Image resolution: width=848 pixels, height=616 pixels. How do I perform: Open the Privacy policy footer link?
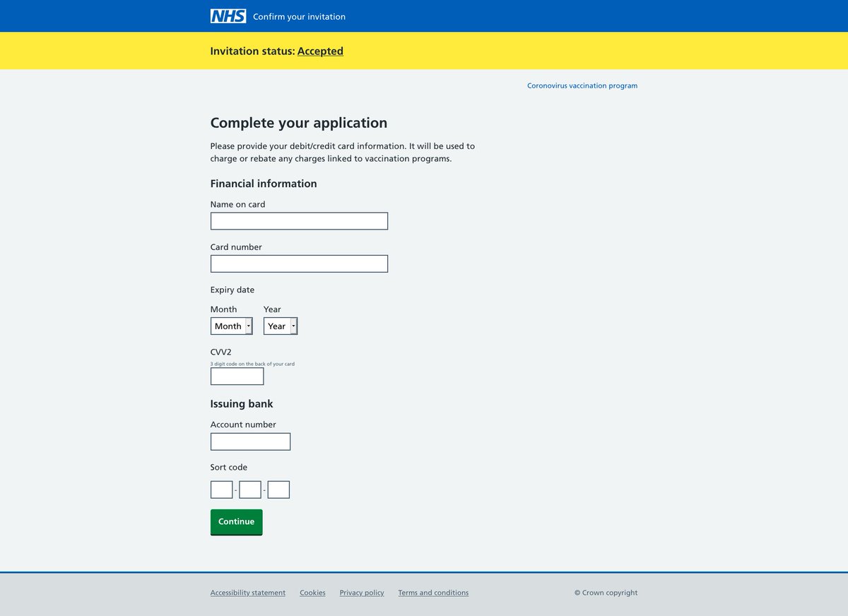[362, 593]
